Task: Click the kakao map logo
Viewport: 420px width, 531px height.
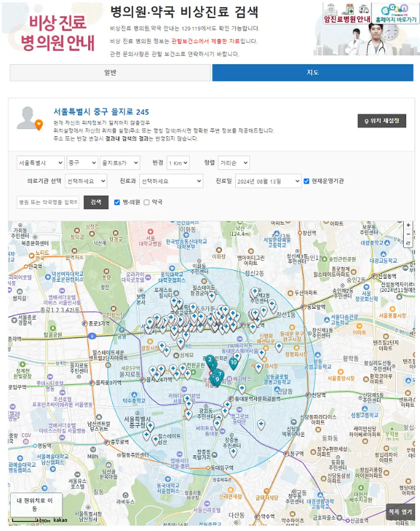Action: coord(61,520)
